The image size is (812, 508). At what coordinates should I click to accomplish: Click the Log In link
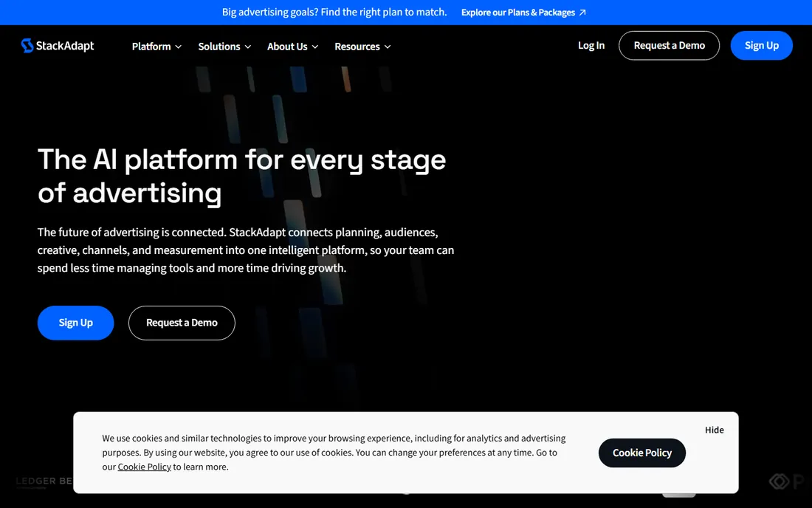591,46
